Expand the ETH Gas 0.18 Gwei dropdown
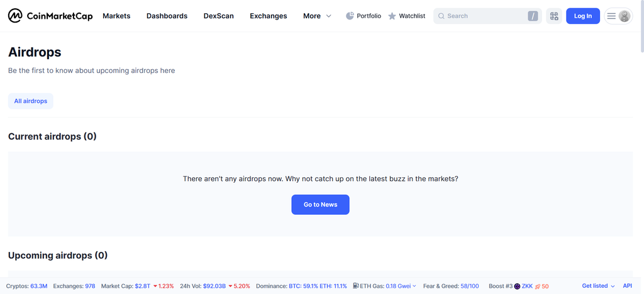The image size is (644, 294). pos(401,286)
